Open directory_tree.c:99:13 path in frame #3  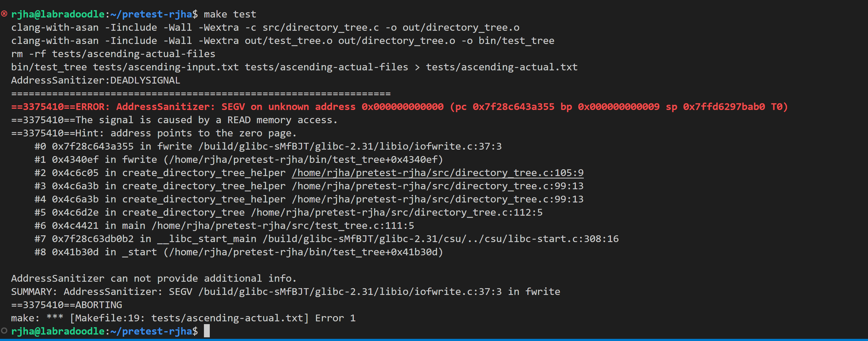437,186
